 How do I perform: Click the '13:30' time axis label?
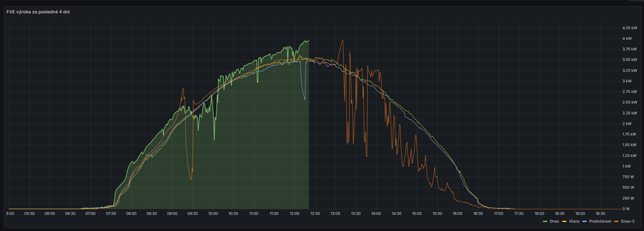(x=356, y=214)
